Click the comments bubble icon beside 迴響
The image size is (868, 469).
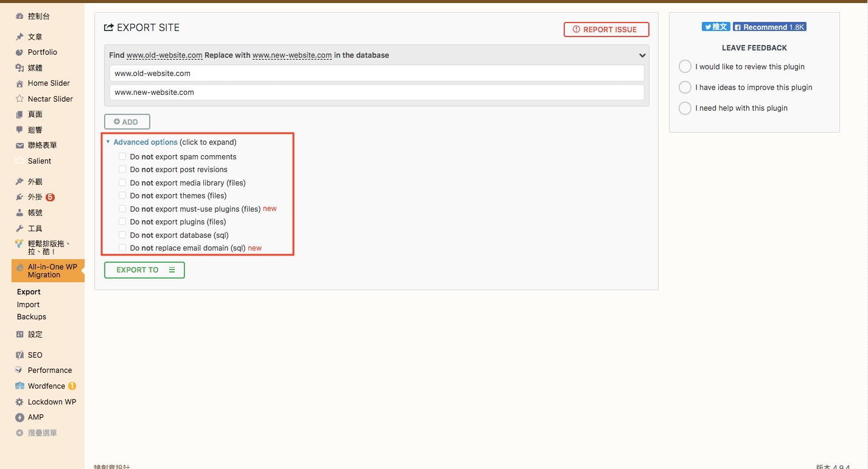pos(19,130)
